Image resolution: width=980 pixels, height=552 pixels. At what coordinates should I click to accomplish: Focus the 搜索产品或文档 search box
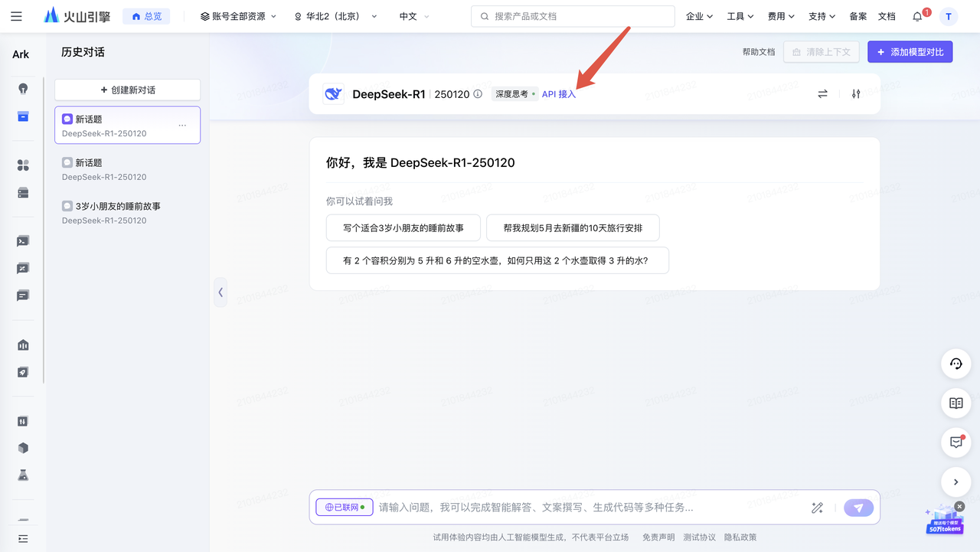(573, 16)
